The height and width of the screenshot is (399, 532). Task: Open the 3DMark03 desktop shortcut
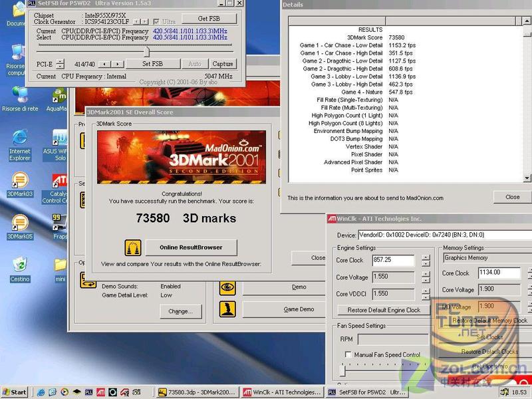click(20, 184)
